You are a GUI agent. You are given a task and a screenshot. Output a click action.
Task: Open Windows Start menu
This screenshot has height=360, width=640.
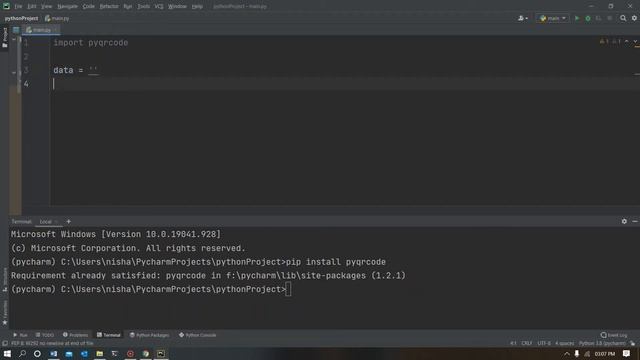[x=7, y=353]
